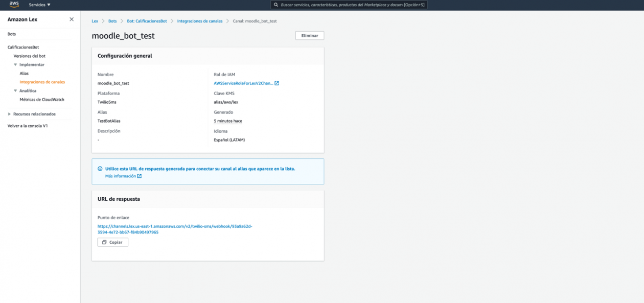Click the copy icon in Copiar button
Image resolution: width=644 pixels, height=303 pixels.
pos(104,242)
